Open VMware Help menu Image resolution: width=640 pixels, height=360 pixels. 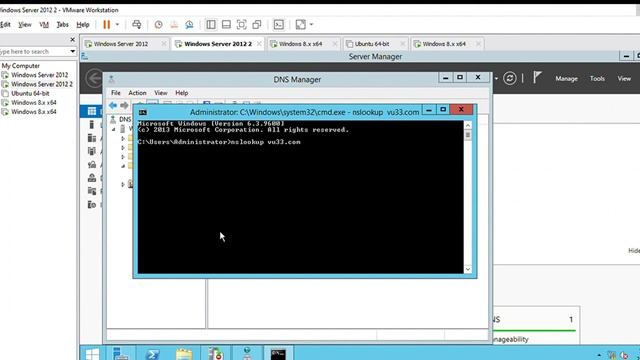pos(83,24)
